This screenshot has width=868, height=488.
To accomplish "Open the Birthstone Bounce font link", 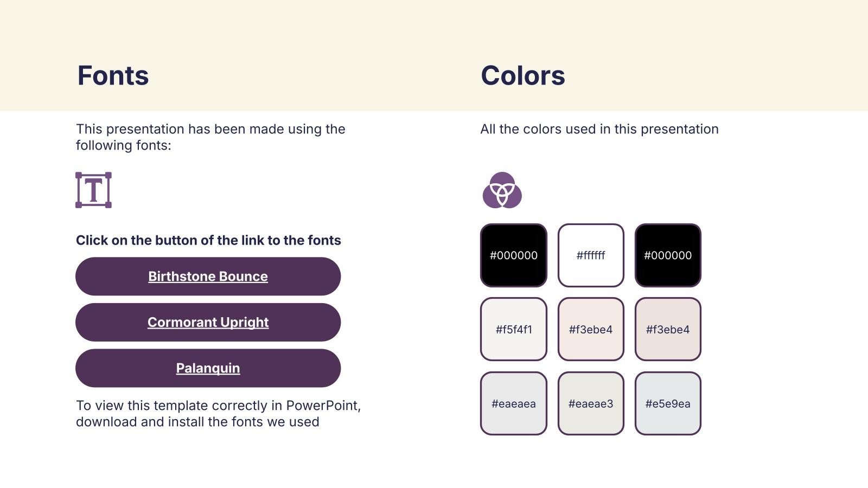I will pos(208,277).
